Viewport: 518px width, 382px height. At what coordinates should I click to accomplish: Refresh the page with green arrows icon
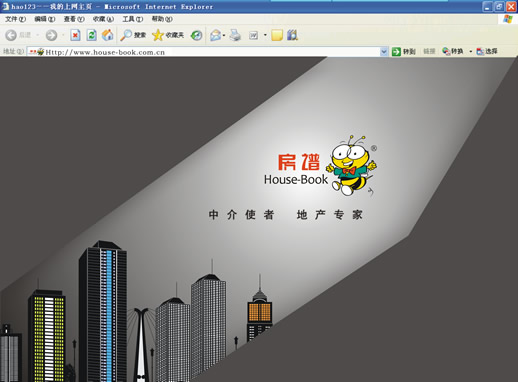(x=92, y=35)
